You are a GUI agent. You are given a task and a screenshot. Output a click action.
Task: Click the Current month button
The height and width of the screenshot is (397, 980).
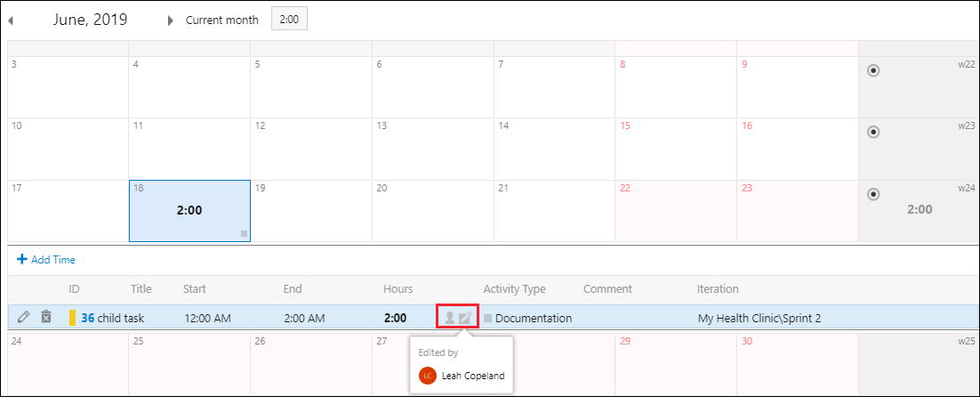click(221, 20)
